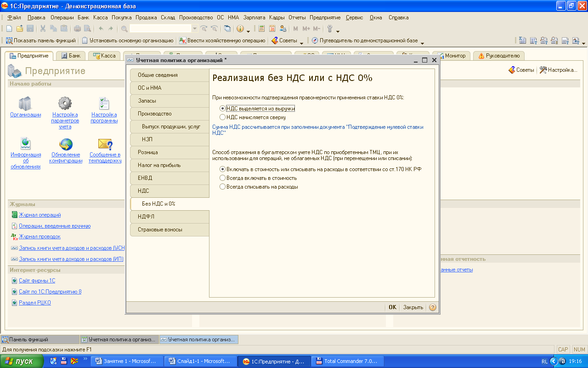Click Ввести хозяйственную операцию toolbar button

click(x=222, y=40)
